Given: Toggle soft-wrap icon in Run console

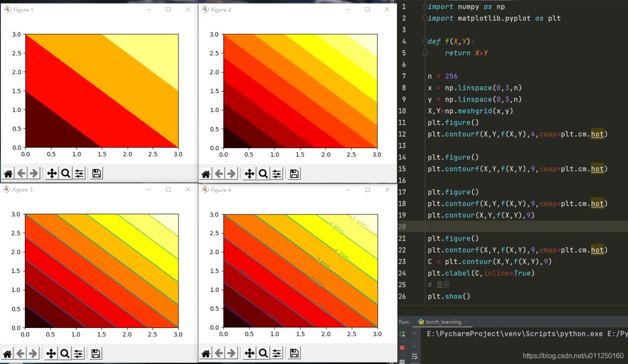Looking at the screenshot, I should click(414, 357).
